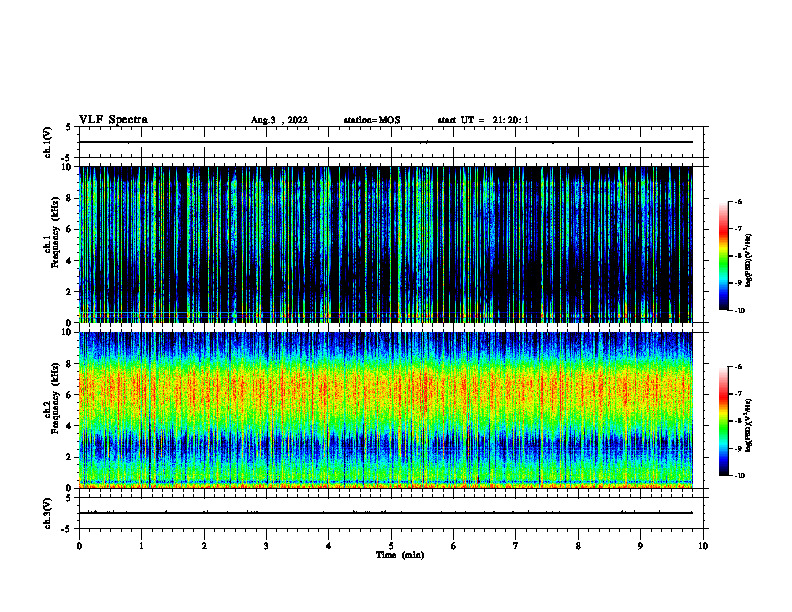Click the ch.1 voltage waveform trace panel

[391, 142]
